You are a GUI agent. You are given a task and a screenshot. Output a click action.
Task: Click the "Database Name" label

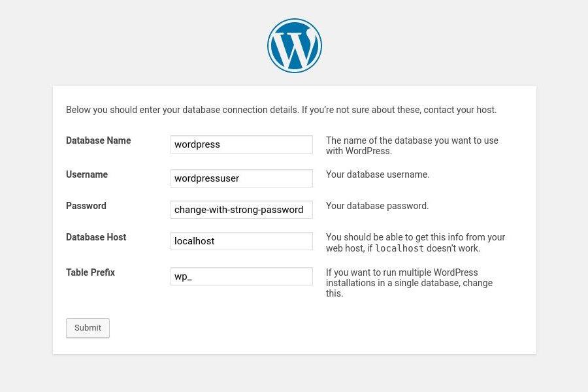pos(99,140)
